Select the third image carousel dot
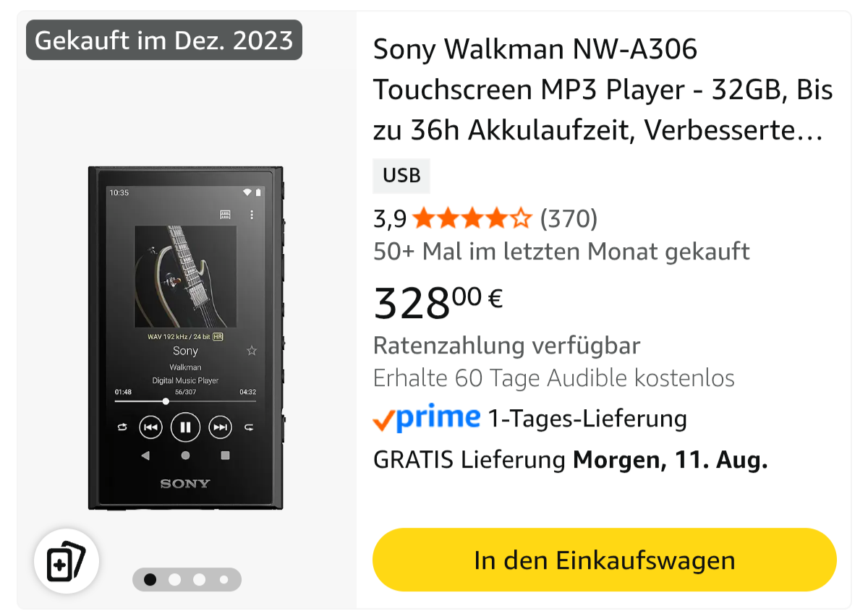This screenshot has width=868, height=616. tap(200, 579)
